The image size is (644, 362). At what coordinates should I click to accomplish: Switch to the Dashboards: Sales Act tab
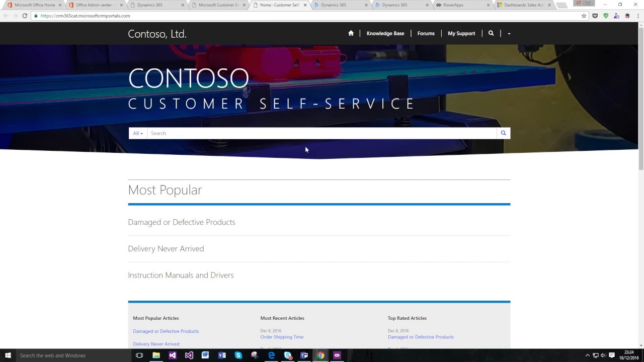(x=523, y=5)
